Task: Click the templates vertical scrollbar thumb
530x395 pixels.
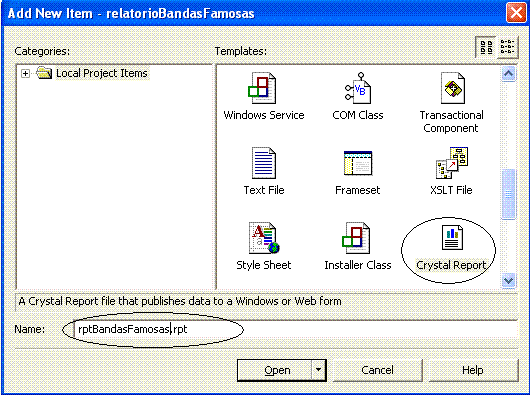Action: coord(508,194)
